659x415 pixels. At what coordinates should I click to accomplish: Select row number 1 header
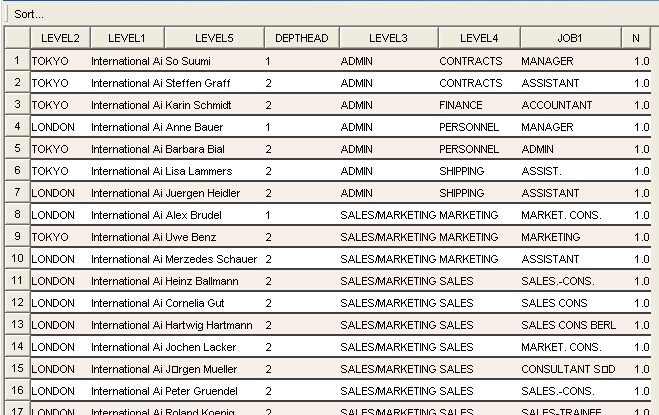pyautogui.click(x=17, y=61)
